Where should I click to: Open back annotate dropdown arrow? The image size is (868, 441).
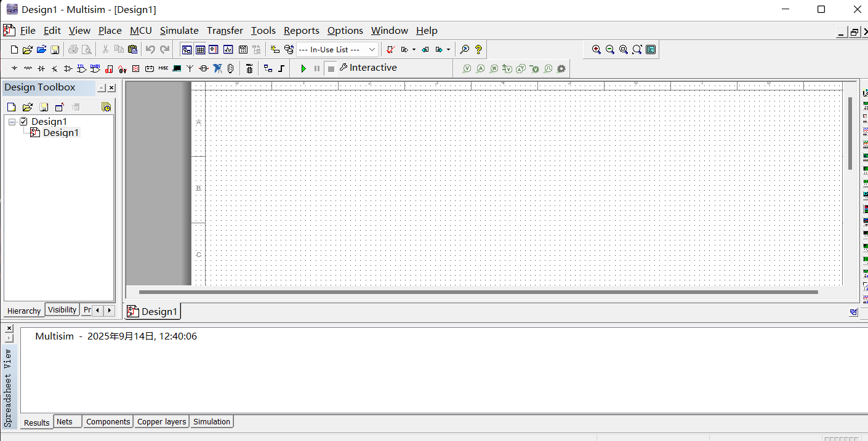[414, 50]
